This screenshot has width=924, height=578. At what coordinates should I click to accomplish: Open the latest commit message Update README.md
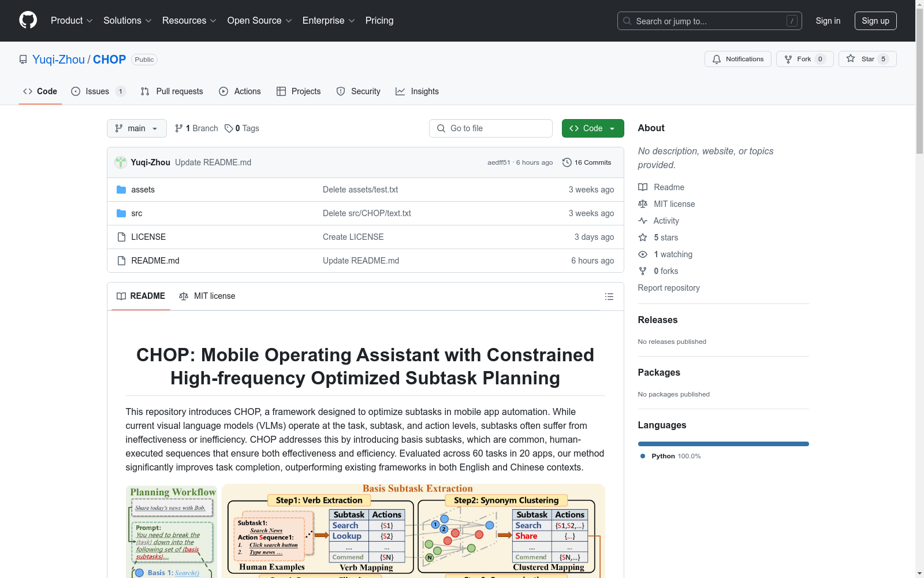pos(213,162)
